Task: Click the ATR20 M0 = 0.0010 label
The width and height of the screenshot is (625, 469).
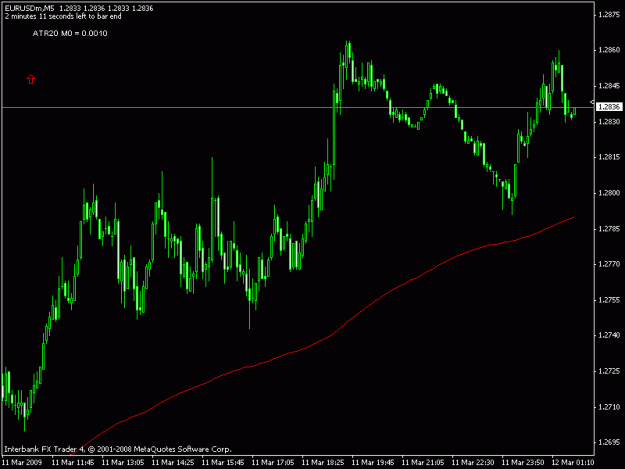Action: tap(70, 33)
